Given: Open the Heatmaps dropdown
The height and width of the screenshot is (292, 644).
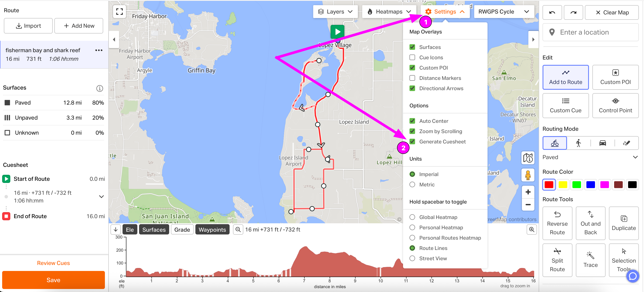Looking at the screenshot, I should point(389,12).
